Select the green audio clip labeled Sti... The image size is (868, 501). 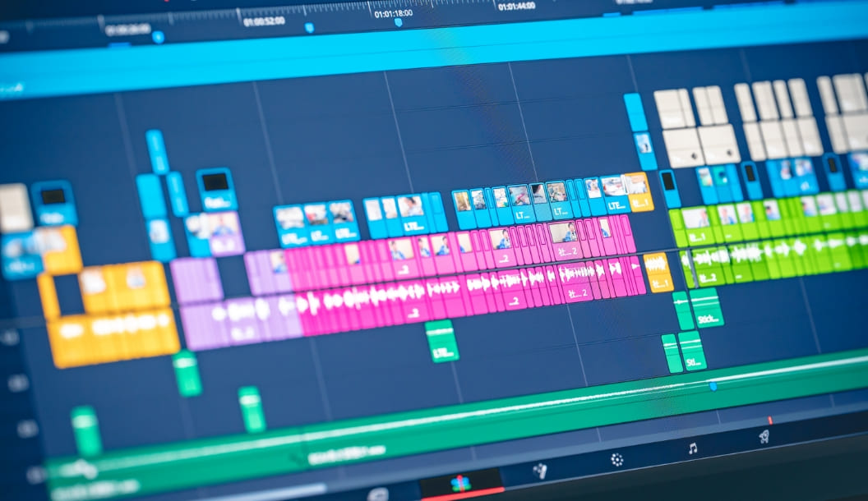pyautogui.click(x=692, y=352)
